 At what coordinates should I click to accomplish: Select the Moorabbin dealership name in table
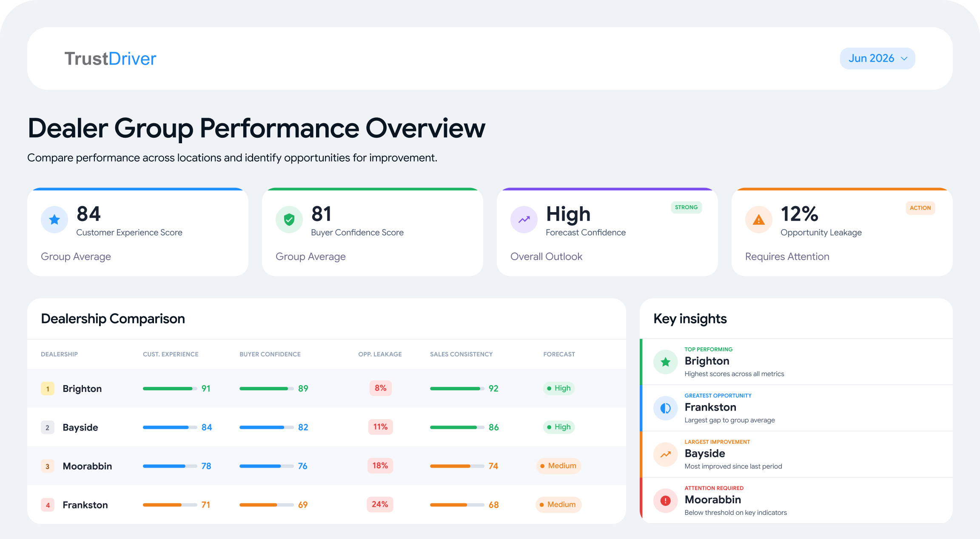(x=87, y=466)
